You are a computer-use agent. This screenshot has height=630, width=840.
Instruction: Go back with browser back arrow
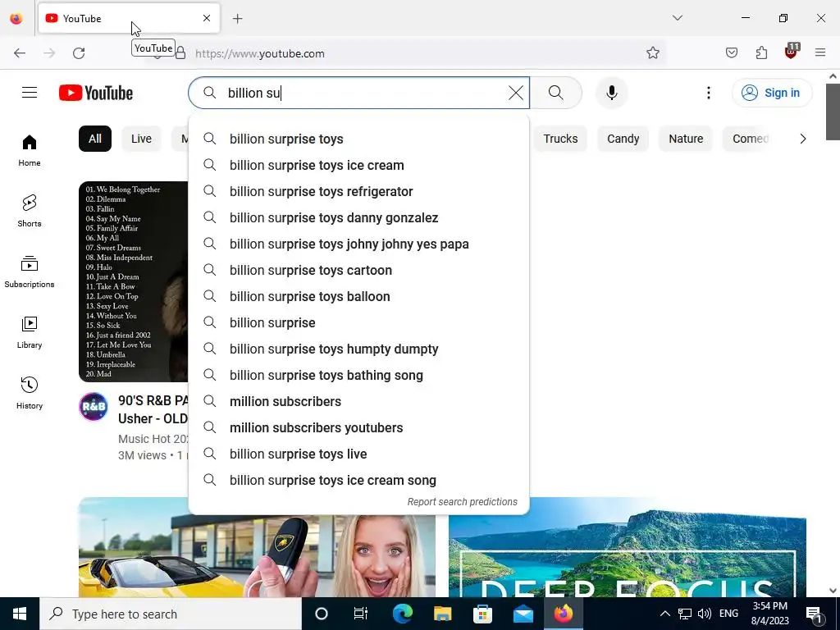click(20, 53)
